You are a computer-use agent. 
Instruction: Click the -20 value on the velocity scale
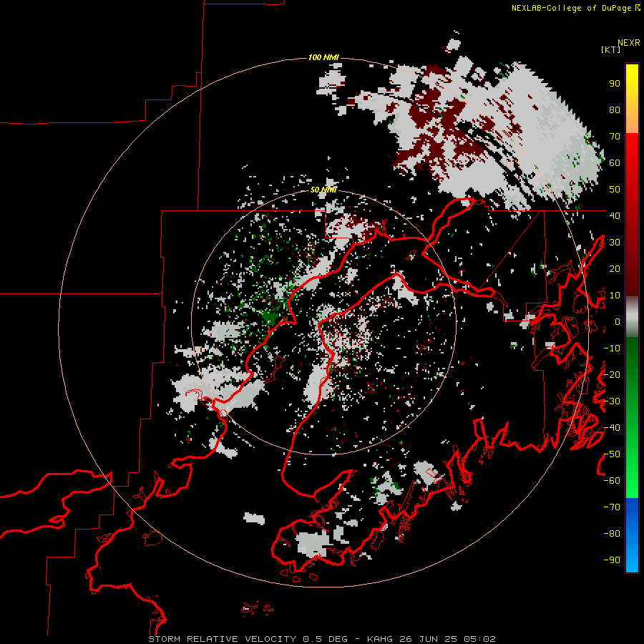(x=612, y=374)
